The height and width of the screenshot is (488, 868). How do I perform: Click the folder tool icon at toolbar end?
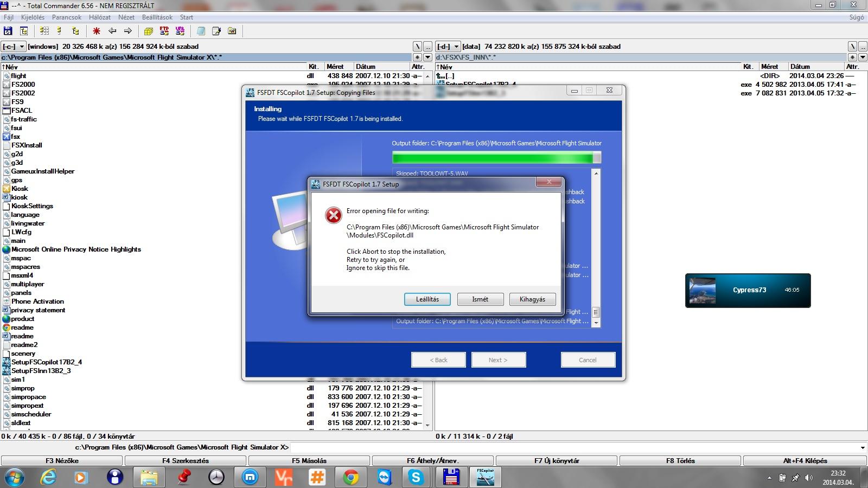(x=232, y=31)
